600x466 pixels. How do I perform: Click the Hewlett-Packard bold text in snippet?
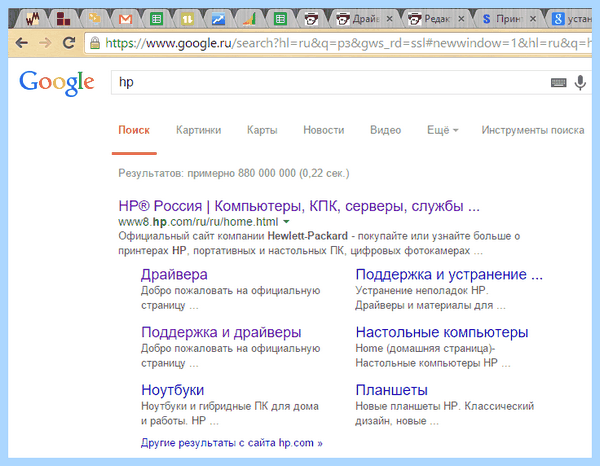[x=307, y=236]
